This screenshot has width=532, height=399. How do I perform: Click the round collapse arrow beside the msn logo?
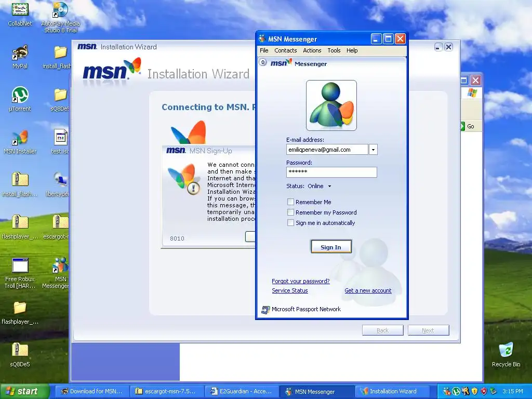pos(262,62)
